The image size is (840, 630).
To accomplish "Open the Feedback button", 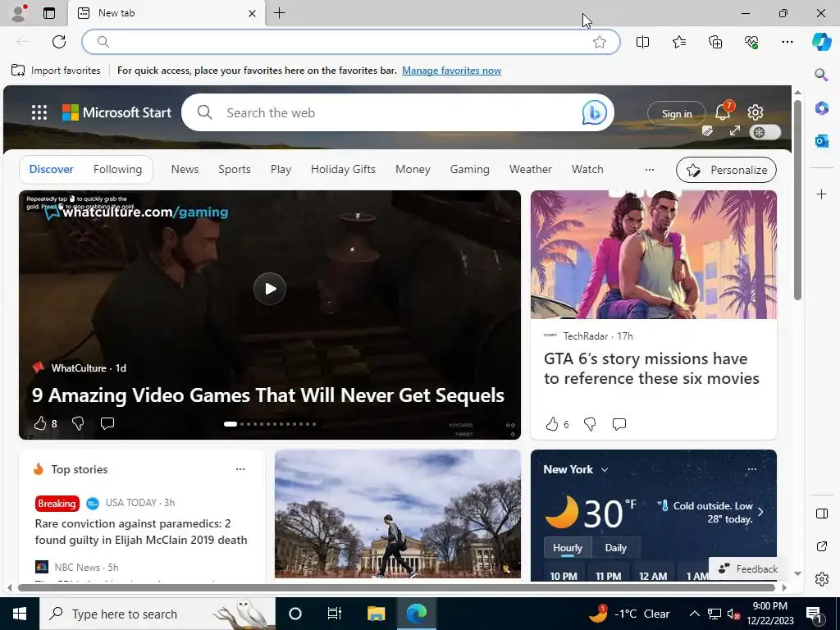I will point(748,569).
